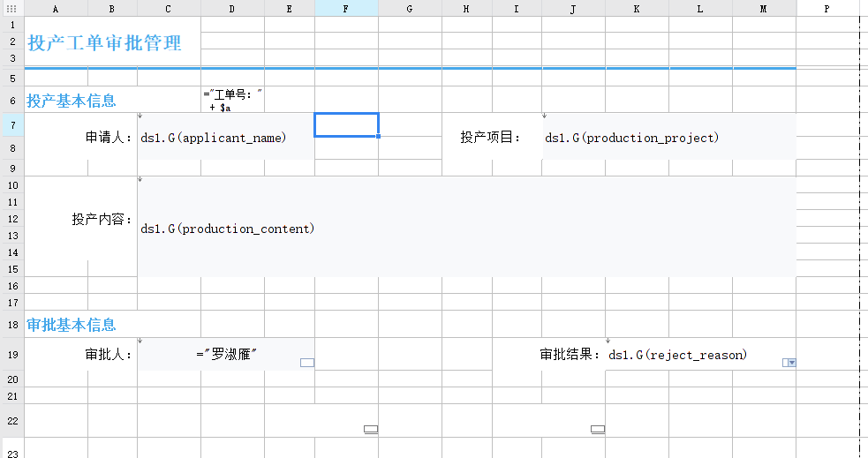Screen dimensions: 868x458
Task: Click the expand arrow above ds1.G(production_content)
Action: click(x=140, y=179)
